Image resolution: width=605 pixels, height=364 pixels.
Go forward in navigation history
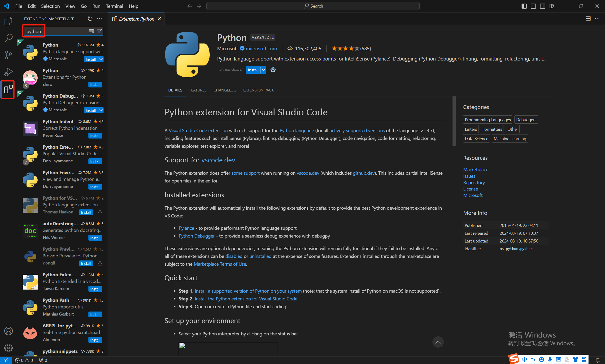tap(199, 6)
